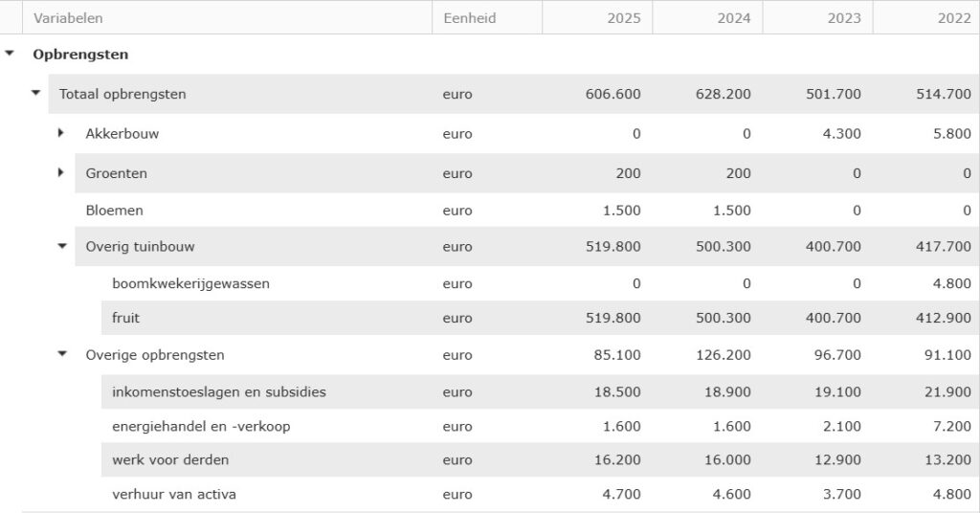Select verhuur van activa row
Viewport: 980px width, 513px height.
tap(174, 494)
